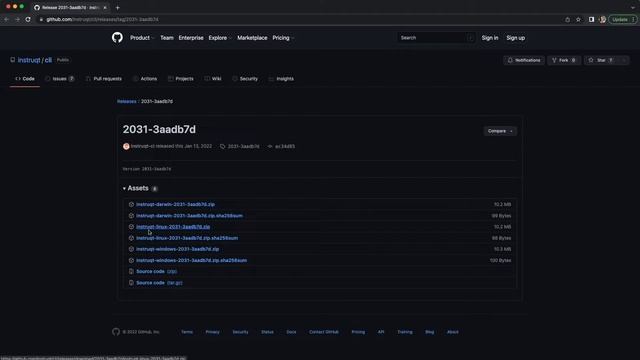This screenshot has height=360, width=640.
Task: Download instruqt-linux-2031-3aadb7d.zip
Action: coord(173,227)
